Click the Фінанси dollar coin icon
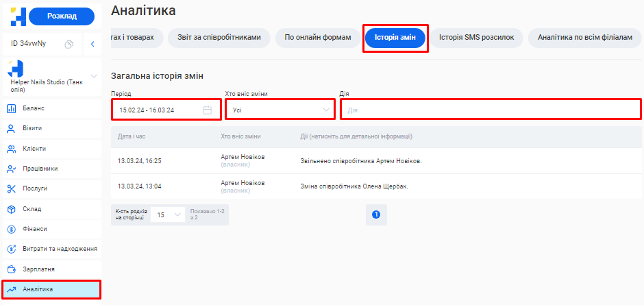Screen dimensions: 644x305 11,229
